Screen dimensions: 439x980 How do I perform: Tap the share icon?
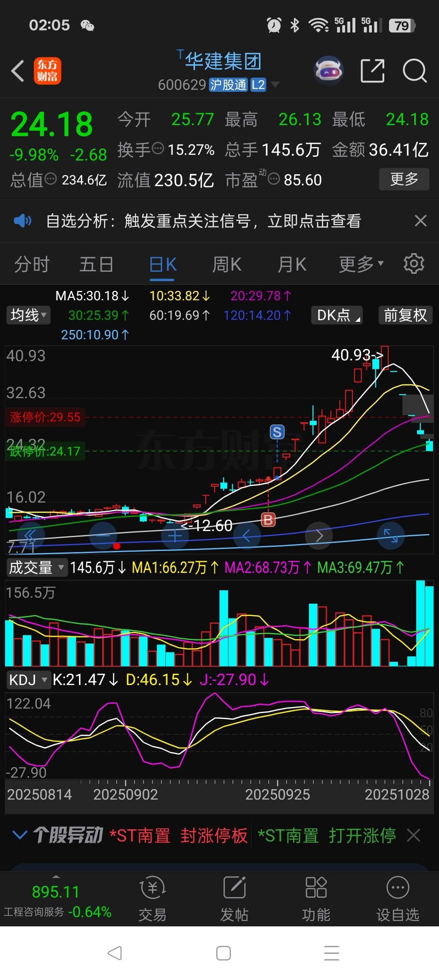(373, 71)
